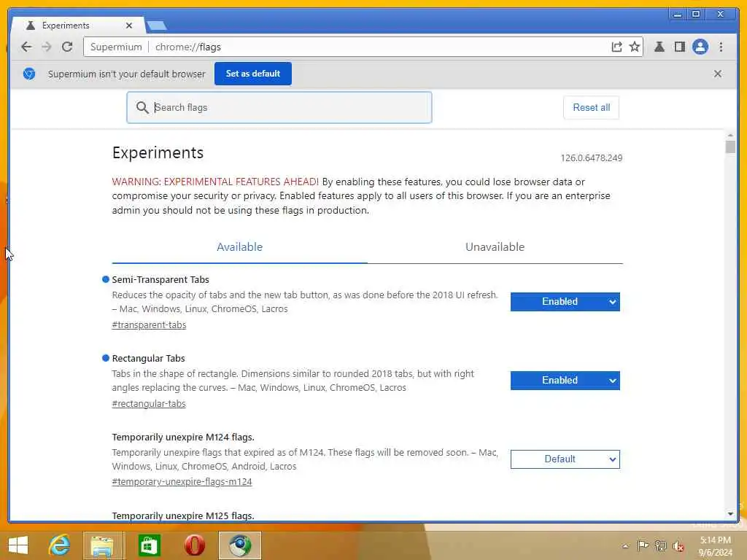Switch to the Available tab

click(x=239, y=247)
